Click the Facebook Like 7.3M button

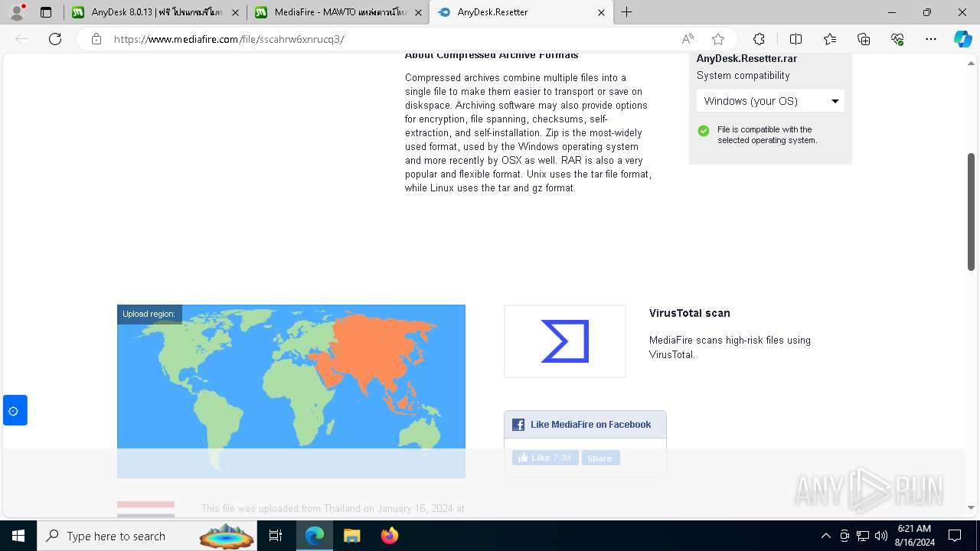(545, 458)
